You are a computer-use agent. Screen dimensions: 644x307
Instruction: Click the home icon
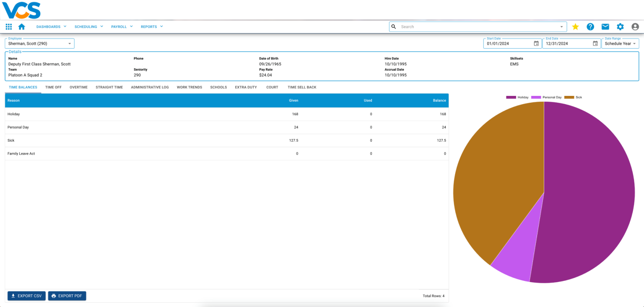22,26
